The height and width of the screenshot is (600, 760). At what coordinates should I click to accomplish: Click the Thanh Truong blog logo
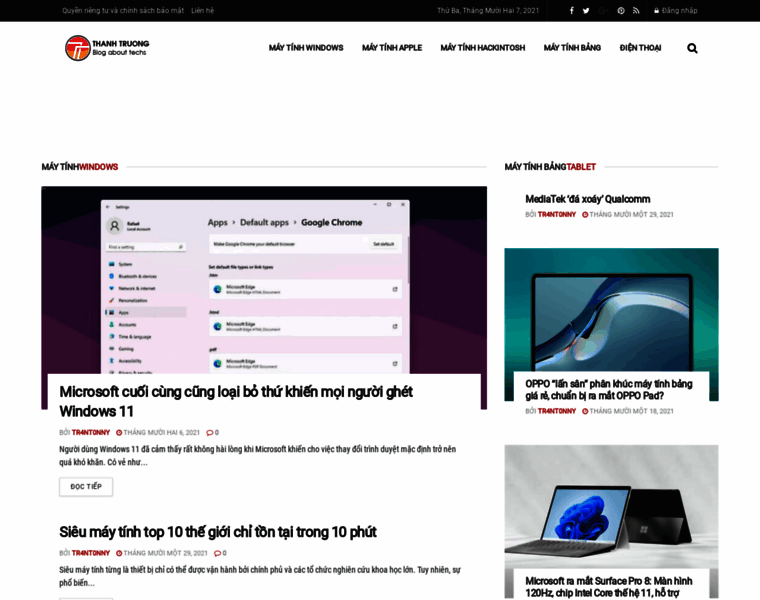tap(107, 48)
